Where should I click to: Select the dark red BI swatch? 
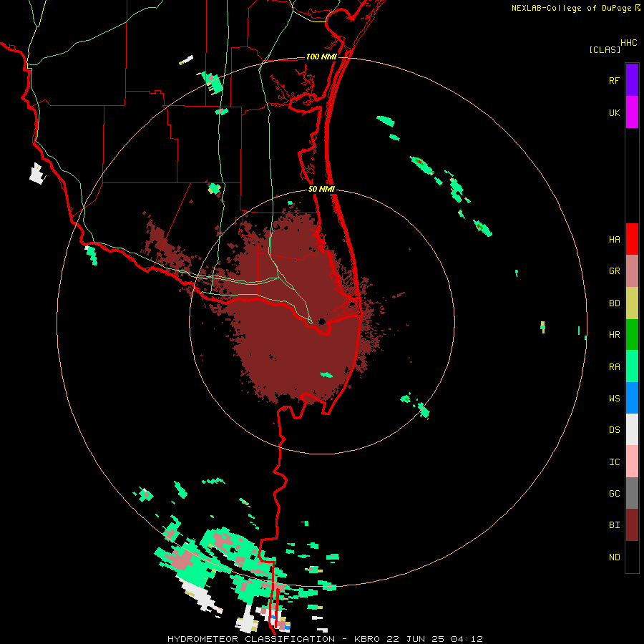point(632,525)
